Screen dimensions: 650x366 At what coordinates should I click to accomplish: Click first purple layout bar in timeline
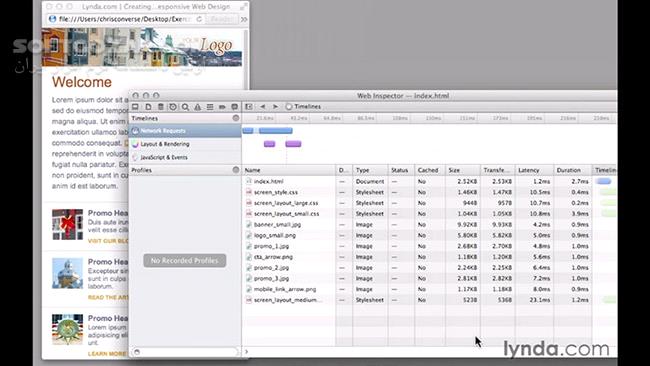[269, 144]
